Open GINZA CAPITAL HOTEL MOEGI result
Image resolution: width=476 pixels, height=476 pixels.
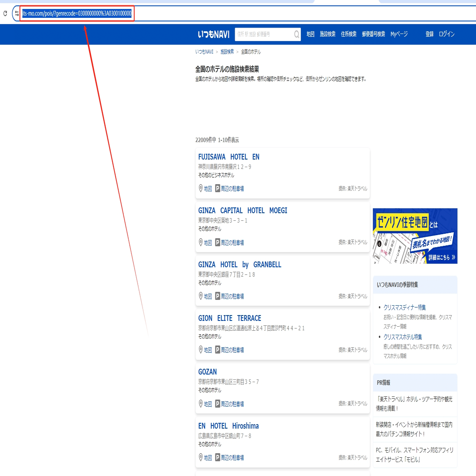tap(243, 211)
